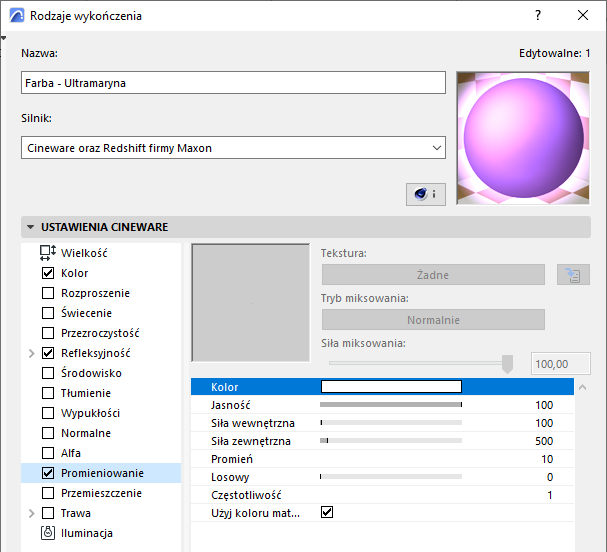607x552 pixels.
Task: Enable the Wypukłości checkbox
Action: [48, 413]
